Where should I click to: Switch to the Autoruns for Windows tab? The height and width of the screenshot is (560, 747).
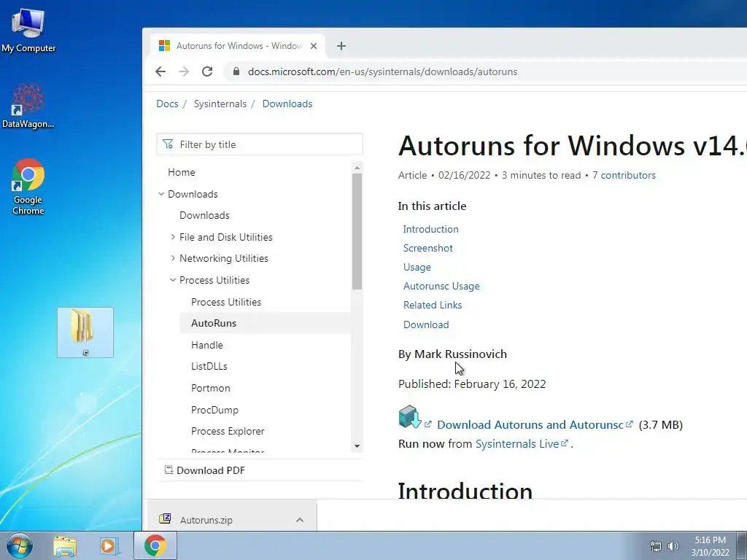click(239, 46)
